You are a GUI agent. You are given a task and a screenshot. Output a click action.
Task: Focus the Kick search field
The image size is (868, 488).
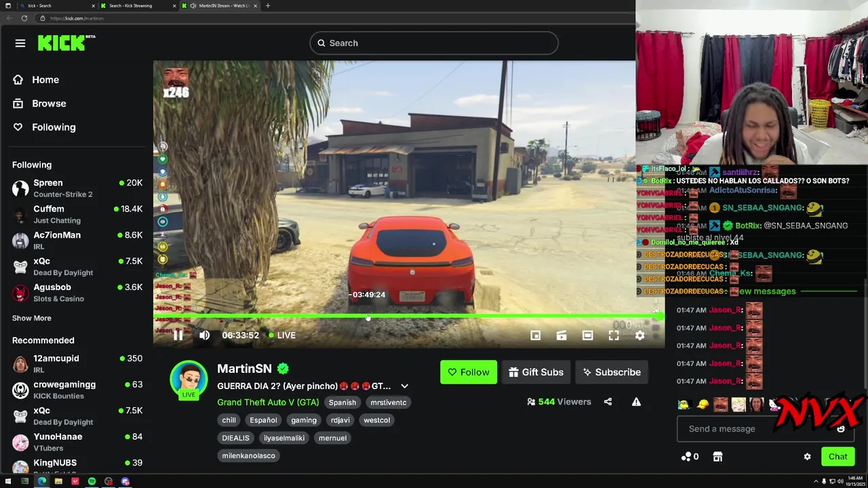coord(434,43)
